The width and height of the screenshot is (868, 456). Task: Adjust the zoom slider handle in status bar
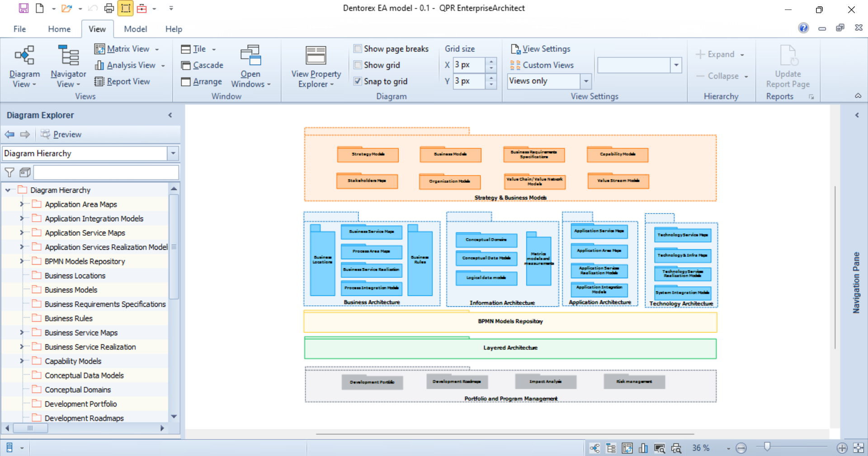click(x=767, y=447)
